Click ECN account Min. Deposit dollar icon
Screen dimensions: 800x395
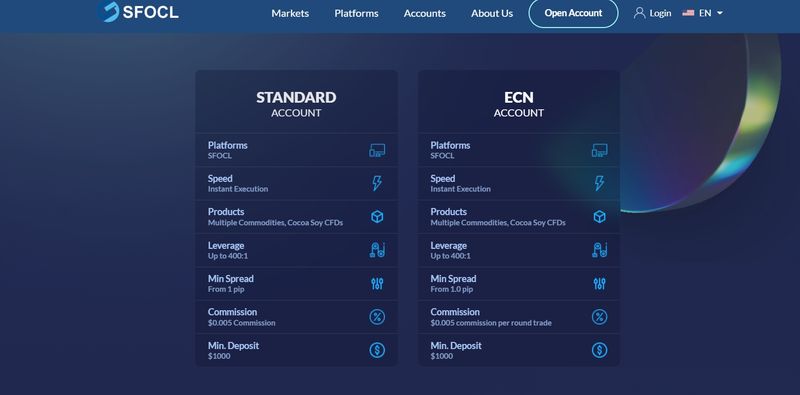(x=599, y=350)
